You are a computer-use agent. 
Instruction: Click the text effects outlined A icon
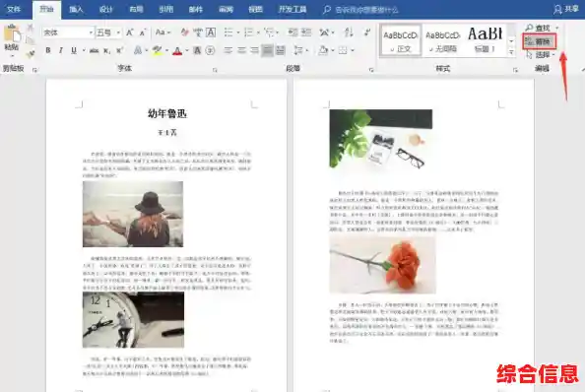pyautogui.click(x=138, y=50)
